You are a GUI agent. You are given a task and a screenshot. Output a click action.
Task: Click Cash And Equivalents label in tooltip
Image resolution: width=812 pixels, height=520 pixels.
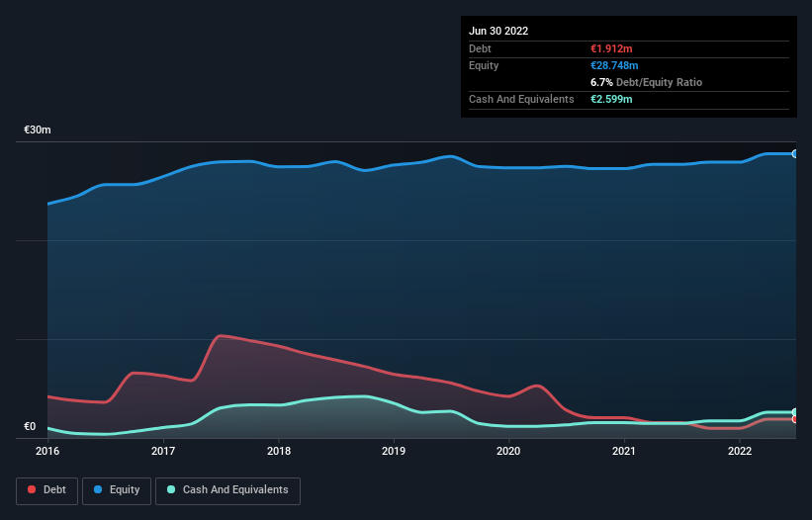point(521,99)
